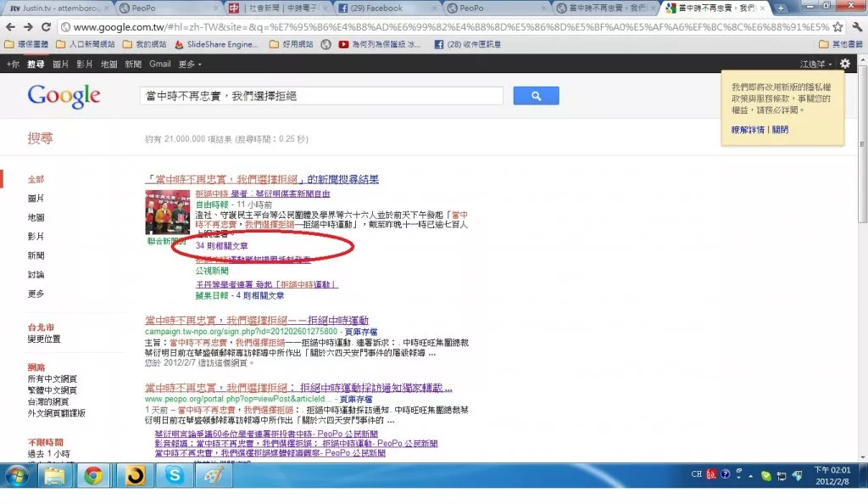The height and width of the screenshot is (504, 868).
Task: Open 4 則相關文章 next to 蘋果日報
Action: [260, 296]
